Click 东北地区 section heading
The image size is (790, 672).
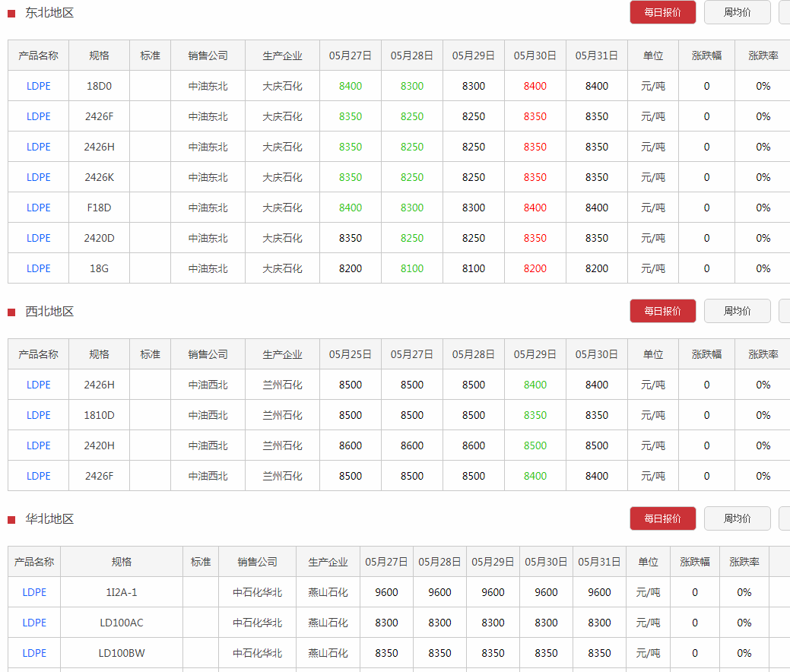tap(49, 13)
